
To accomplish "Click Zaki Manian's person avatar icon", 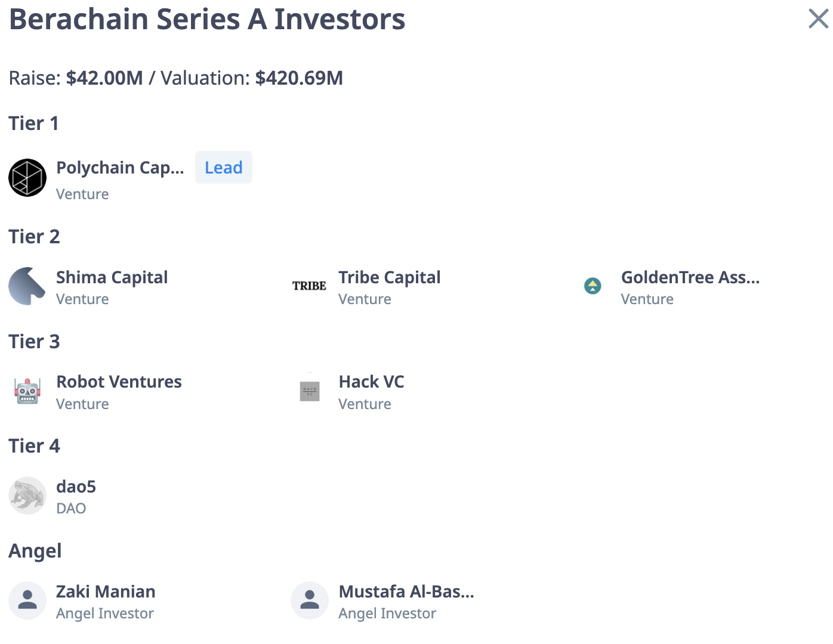I will click(27, 600).
